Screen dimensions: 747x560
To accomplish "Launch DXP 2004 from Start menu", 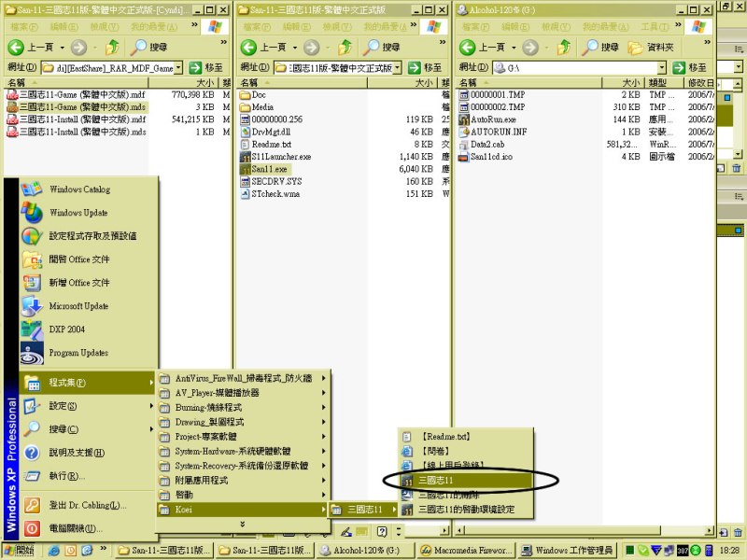I will [88, 329].
